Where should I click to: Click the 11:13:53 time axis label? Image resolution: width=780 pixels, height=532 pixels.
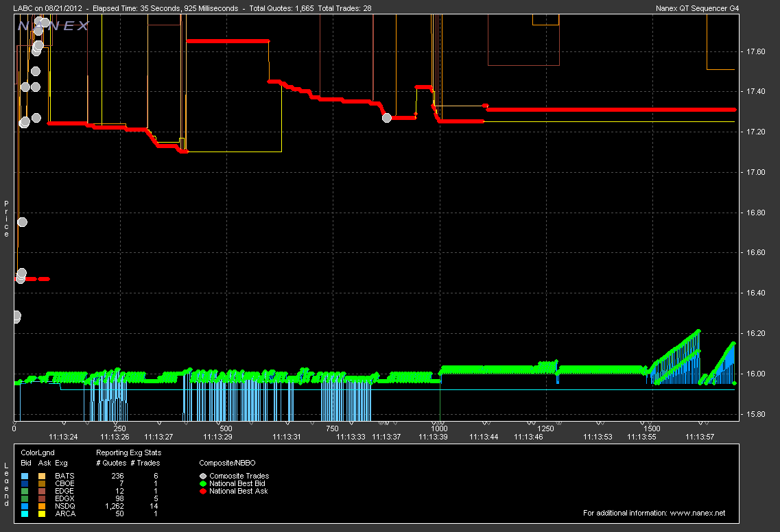coord(598,437)
